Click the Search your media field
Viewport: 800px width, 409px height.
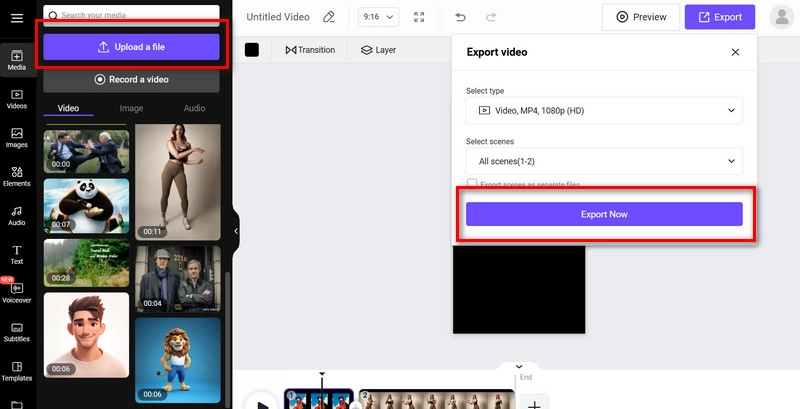click(132, 15)
